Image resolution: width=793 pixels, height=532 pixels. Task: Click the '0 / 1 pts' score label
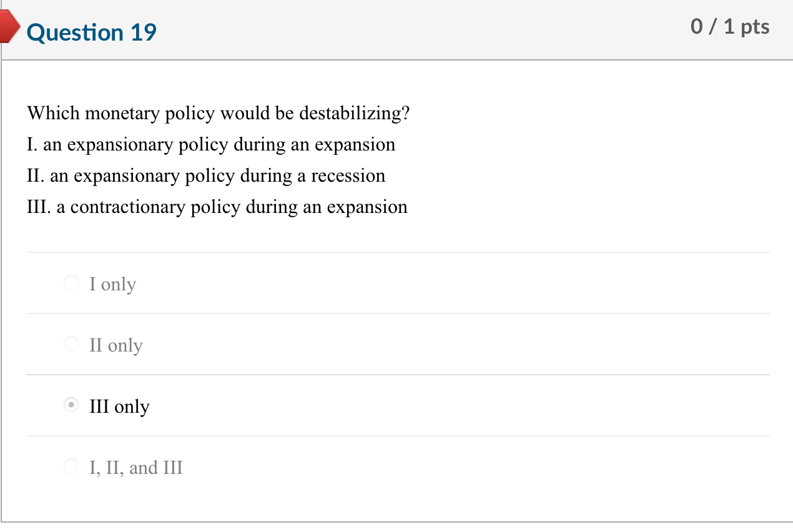(x=731, y=26)
